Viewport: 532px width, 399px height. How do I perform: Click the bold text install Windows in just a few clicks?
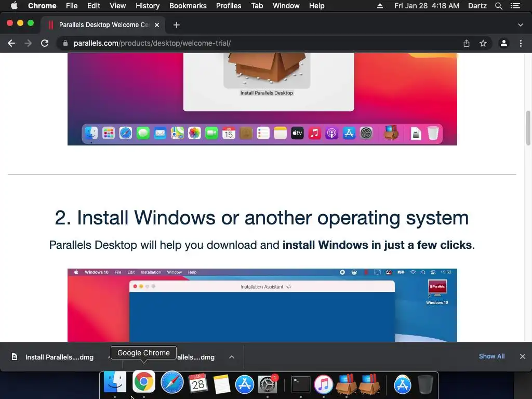tap(377, 245)
